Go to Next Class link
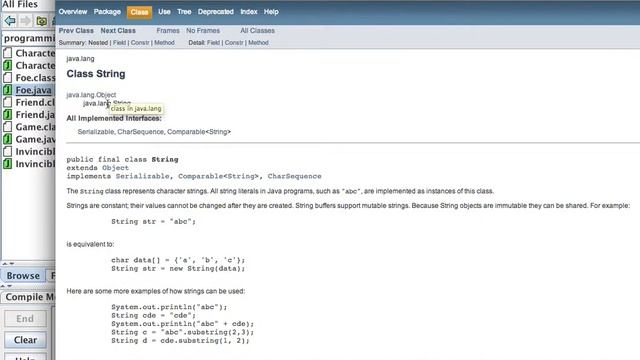 click(x=118, y=31)
